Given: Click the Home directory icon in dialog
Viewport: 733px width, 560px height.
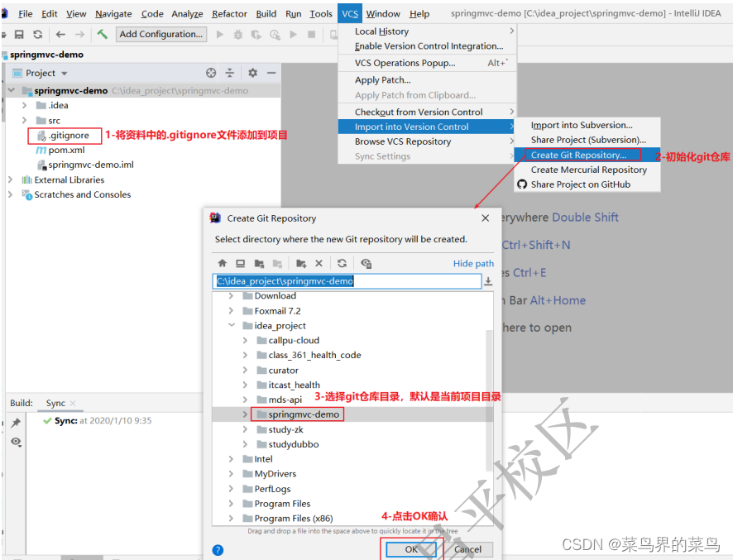Looking at the screenshot, I should (x=222, y=263).
